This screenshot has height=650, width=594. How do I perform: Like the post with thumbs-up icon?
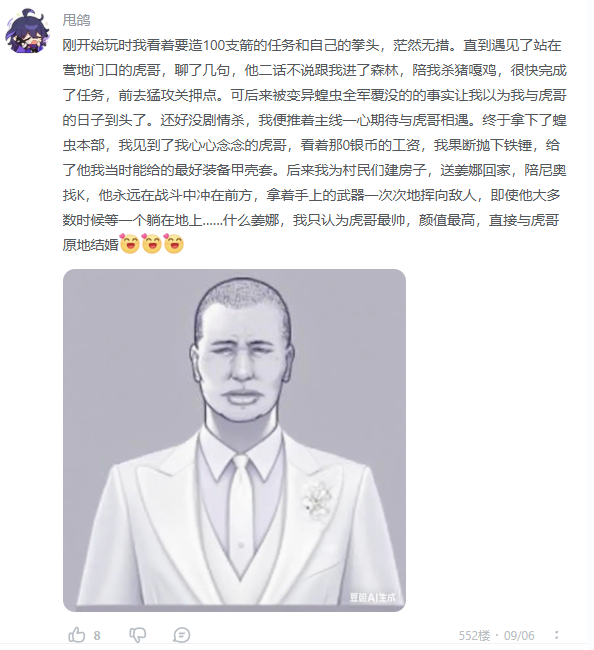77,635
